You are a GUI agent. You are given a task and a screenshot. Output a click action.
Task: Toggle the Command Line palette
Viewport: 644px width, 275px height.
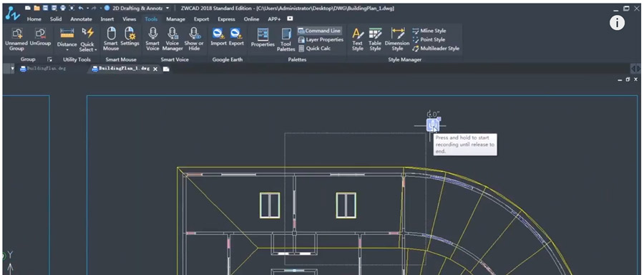(x=320, y=31)
